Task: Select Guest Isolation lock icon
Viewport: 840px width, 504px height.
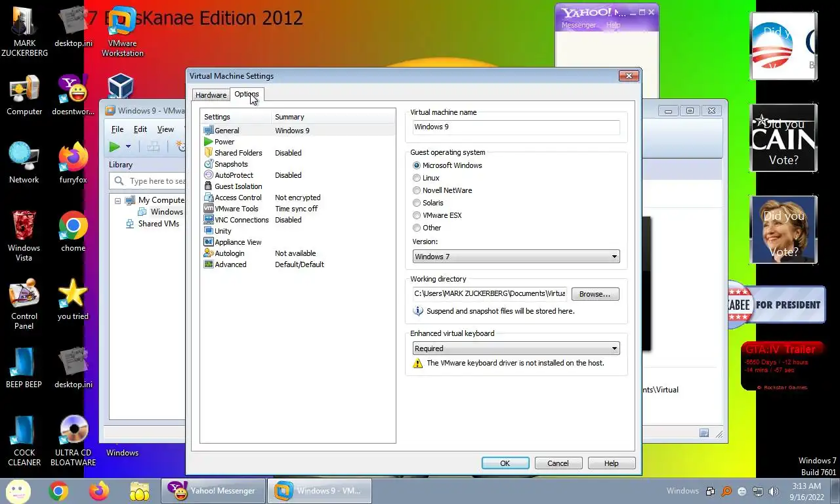Action: point(209,186)
